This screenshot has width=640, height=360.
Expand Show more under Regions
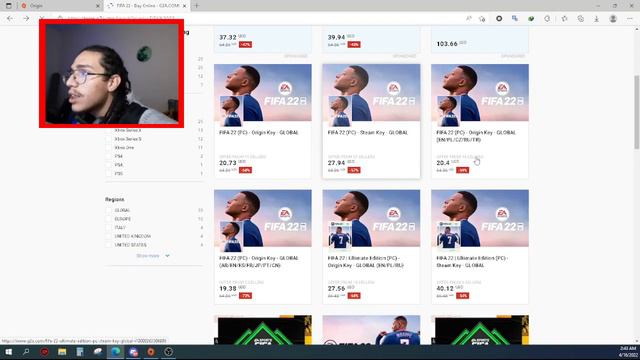[153, 256]
